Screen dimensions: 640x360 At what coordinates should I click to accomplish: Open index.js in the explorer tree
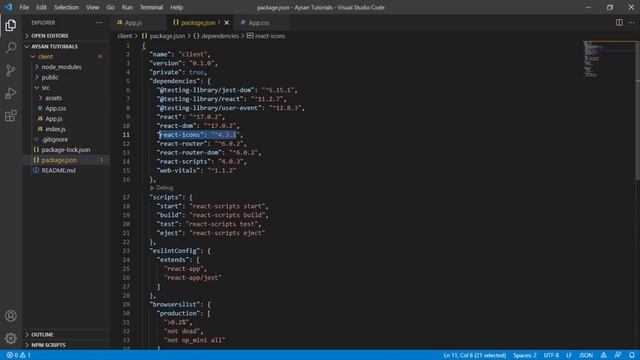click(x=66, y=129)
